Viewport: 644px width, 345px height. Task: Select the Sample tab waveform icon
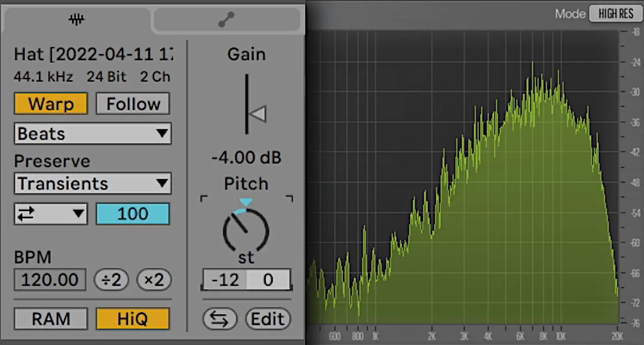click(76, 19)
